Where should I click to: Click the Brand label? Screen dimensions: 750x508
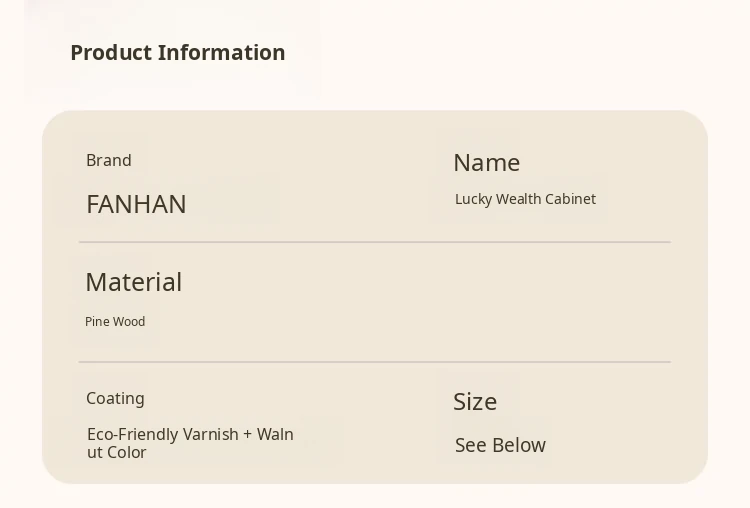[109, 160]
